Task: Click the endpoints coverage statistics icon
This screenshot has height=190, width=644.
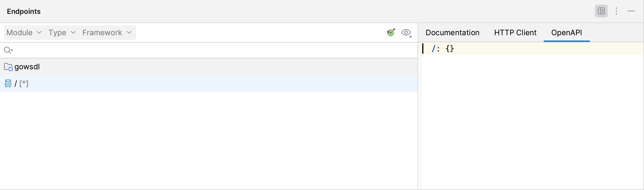Action: (391, 32)
